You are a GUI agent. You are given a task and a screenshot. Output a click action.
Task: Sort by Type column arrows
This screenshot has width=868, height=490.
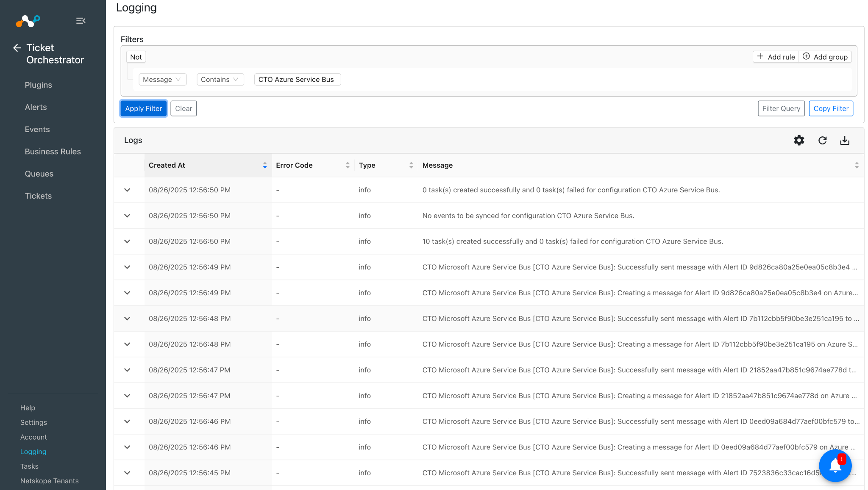(x=411, y=165)
